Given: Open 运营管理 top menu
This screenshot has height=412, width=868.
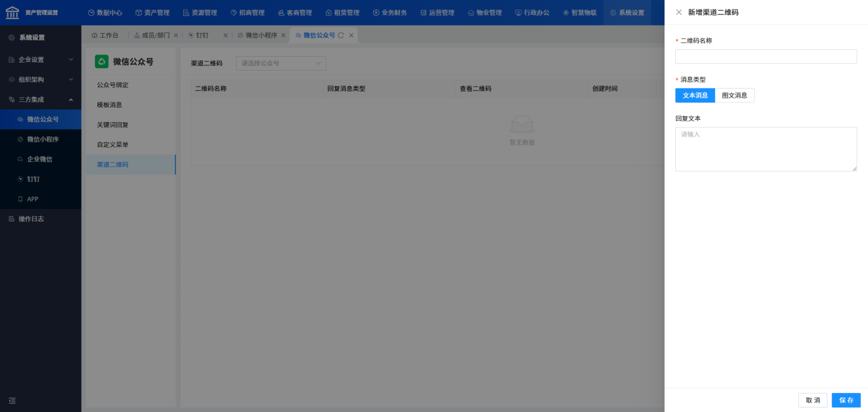Looking at the screenshot, I should click(x=437, y=13).
